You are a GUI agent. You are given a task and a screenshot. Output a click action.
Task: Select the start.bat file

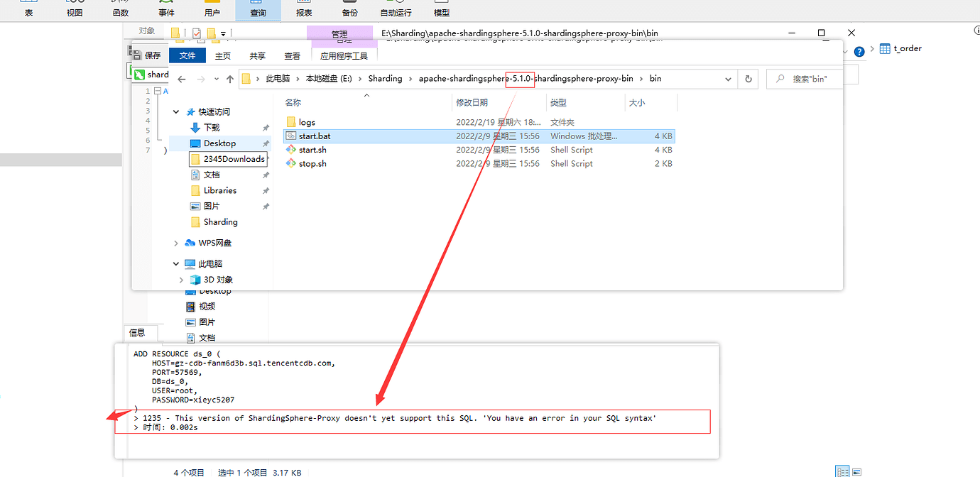pyautogui.click(x=478, y=136)
